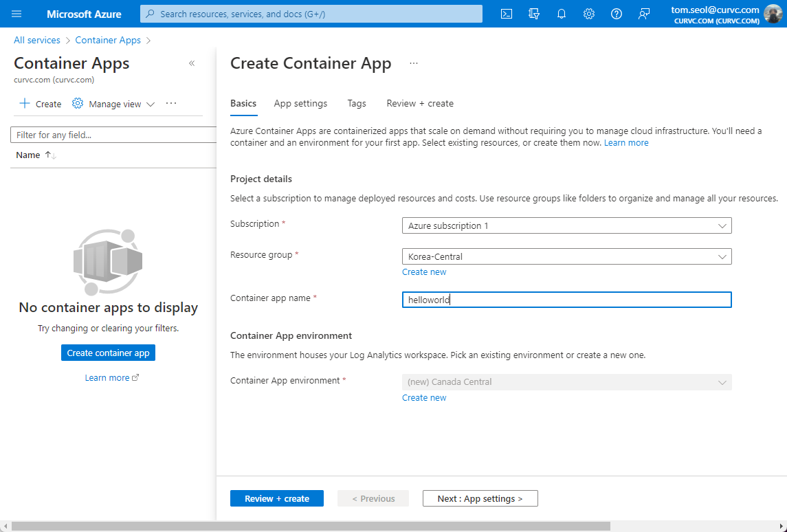Screen dimensions: 787x532
Task: Focus the Container app name field
Action: [x=566, y=300]
